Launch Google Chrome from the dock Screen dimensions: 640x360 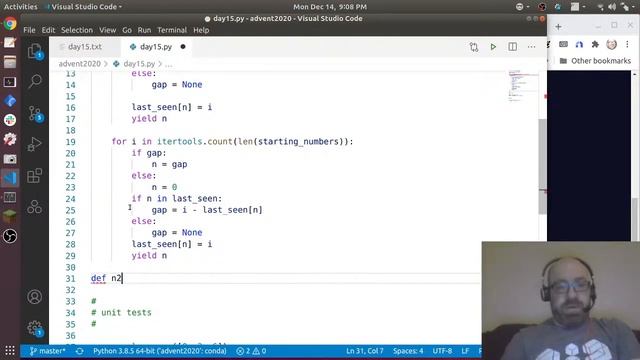click(x=10, y=24)
